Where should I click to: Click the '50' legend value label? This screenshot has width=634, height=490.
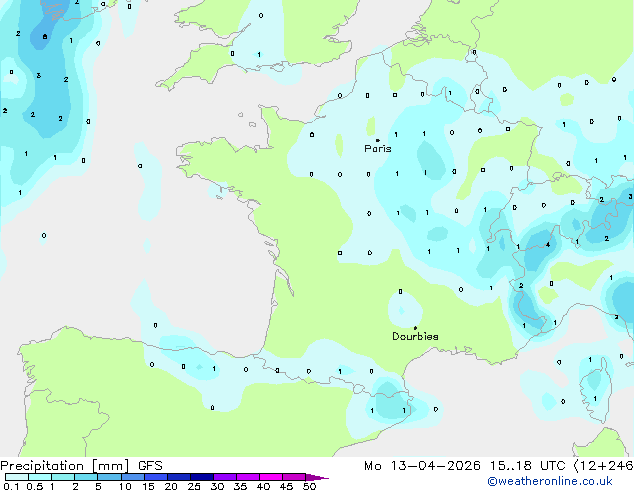pos(309,486)
